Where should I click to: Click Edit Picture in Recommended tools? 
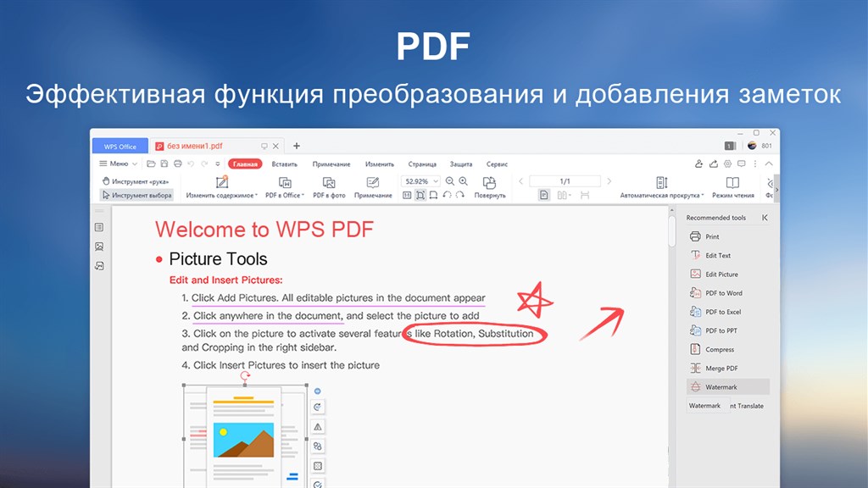(728, 274)
